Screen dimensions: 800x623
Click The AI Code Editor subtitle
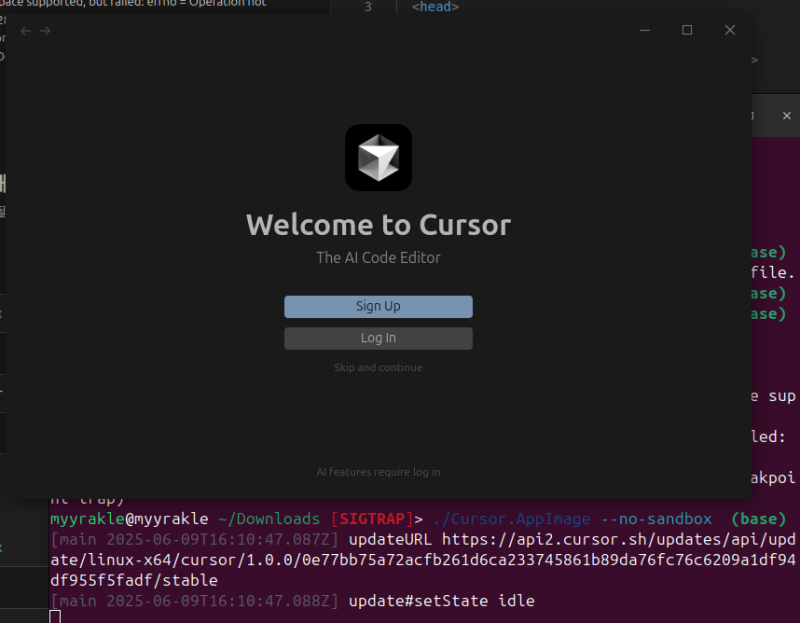click(378, 258)
